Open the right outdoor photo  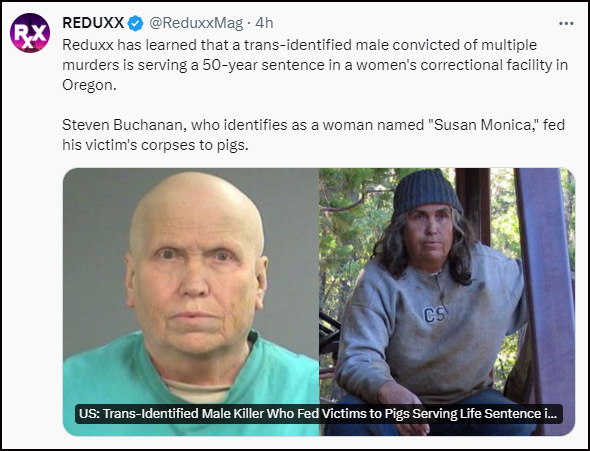click(x=447, y=302)
